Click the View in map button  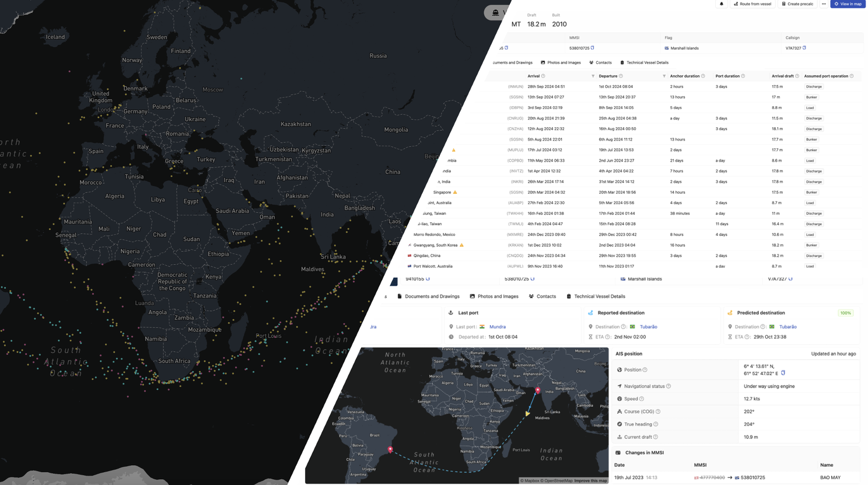pos(848,4)
